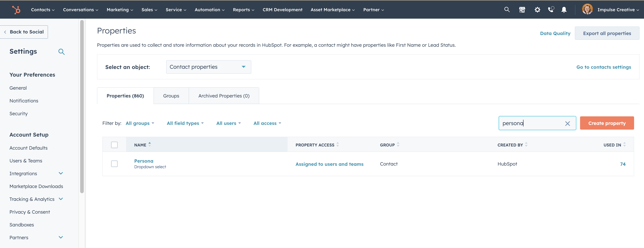Click the Settings sidebar search icon
644x248 pixels.
coord(61,52)
